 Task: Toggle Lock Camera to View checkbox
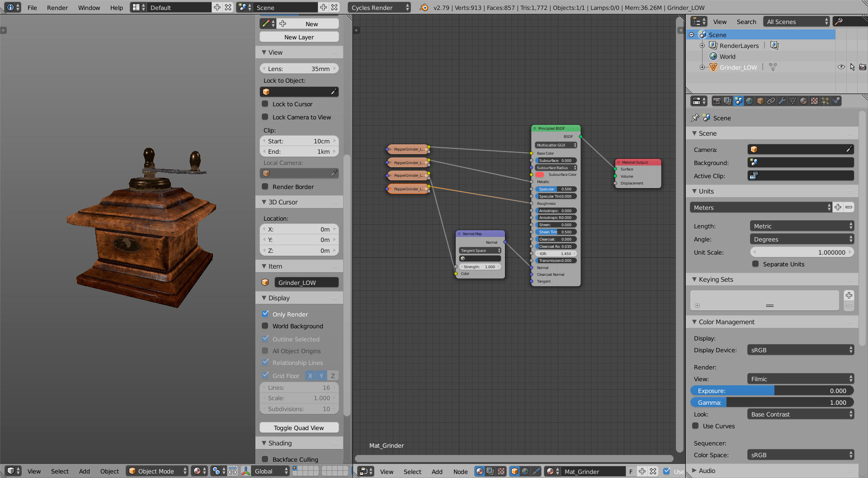(x=265, y=117)
